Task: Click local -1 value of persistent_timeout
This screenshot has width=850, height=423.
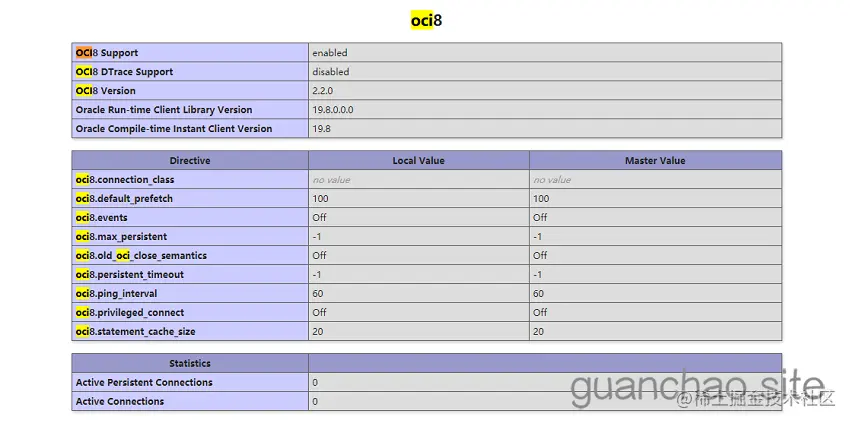Action: tap(317, 274)
